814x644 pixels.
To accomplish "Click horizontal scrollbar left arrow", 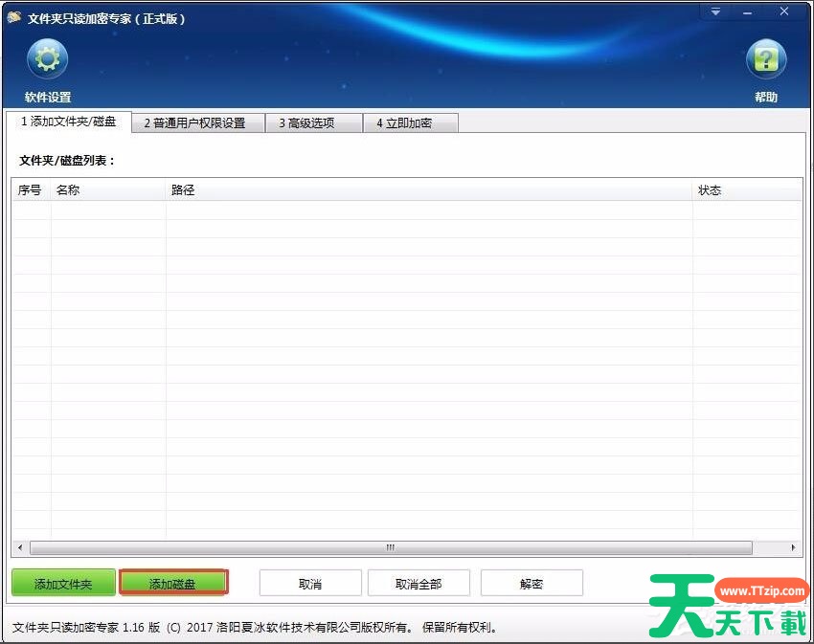I will [20, 547].
